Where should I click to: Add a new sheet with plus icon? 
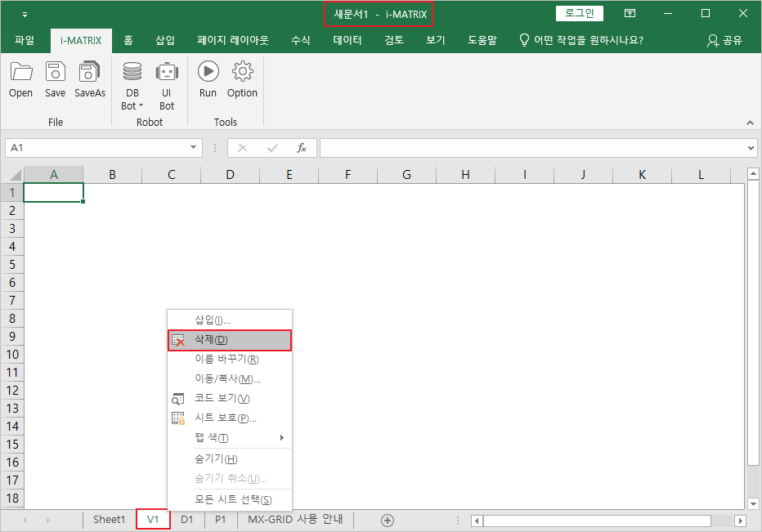388,521
